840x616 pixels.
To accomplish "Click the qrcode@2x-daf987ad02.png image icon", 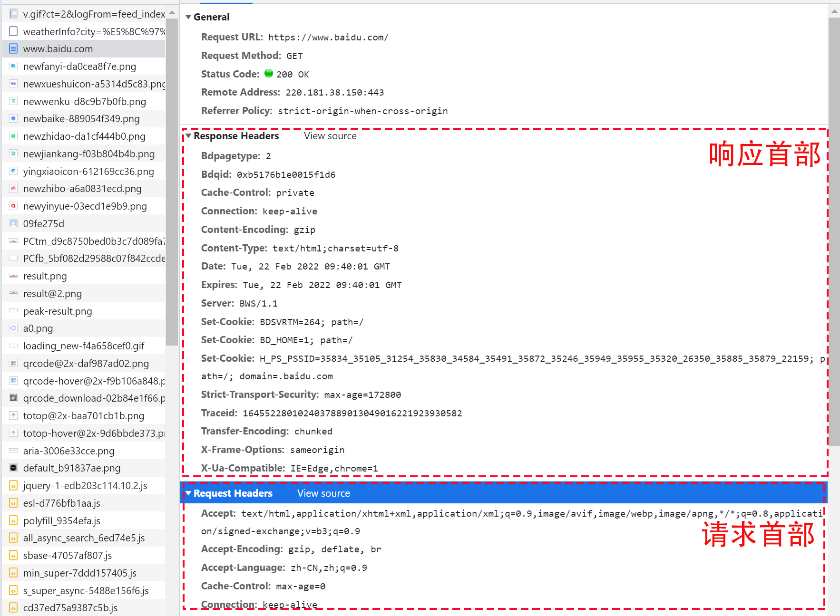I will [x=13, y=363].
